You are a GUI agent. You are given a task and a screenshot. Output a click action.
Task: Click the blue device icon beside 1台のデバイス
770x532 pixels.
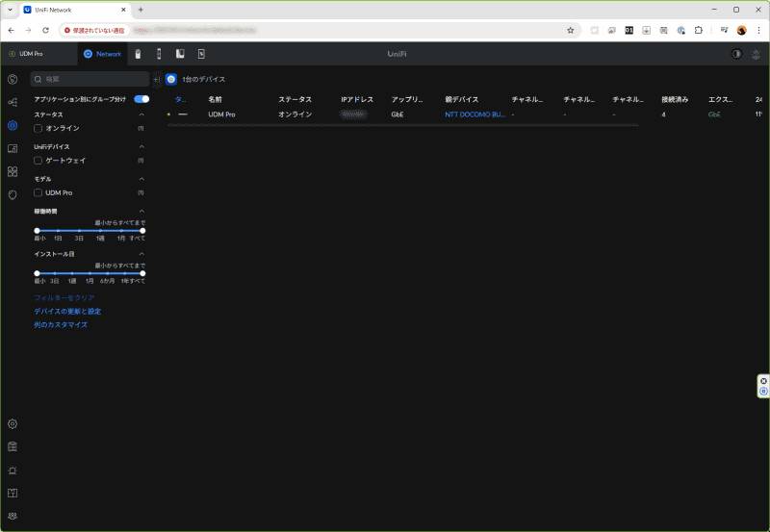171,79
